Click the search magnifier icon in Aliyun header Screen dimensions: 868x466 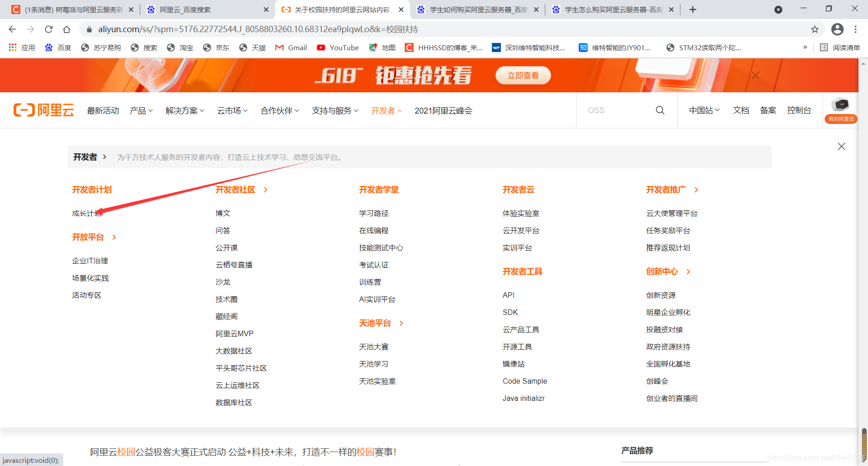[x=660, y=110]
